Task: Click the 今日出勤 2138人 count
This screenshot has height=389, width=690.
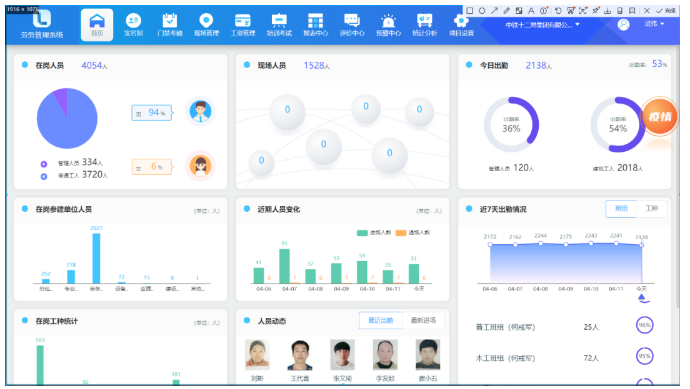Action: tap(539, 66)
